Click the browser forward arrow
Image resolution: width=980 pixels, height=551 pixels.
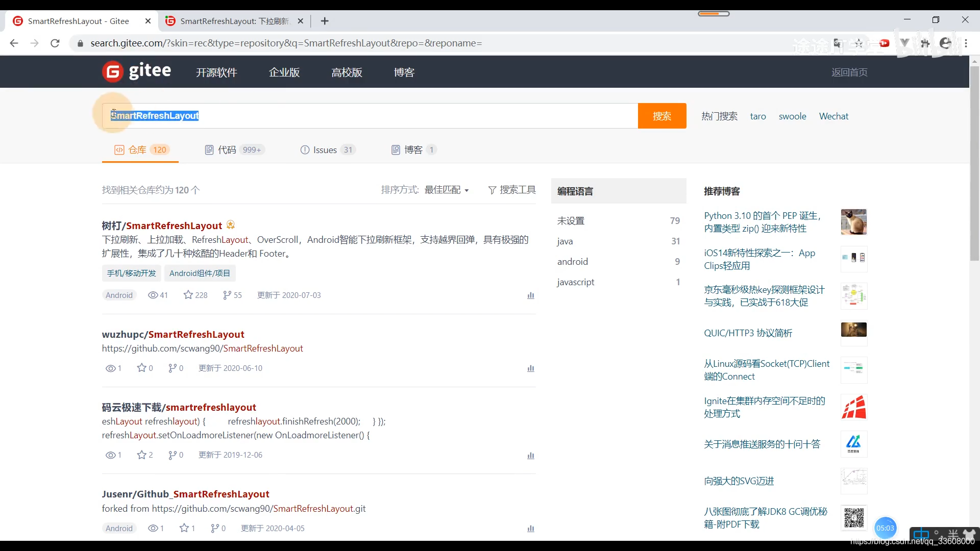click(x=34, y=43)
